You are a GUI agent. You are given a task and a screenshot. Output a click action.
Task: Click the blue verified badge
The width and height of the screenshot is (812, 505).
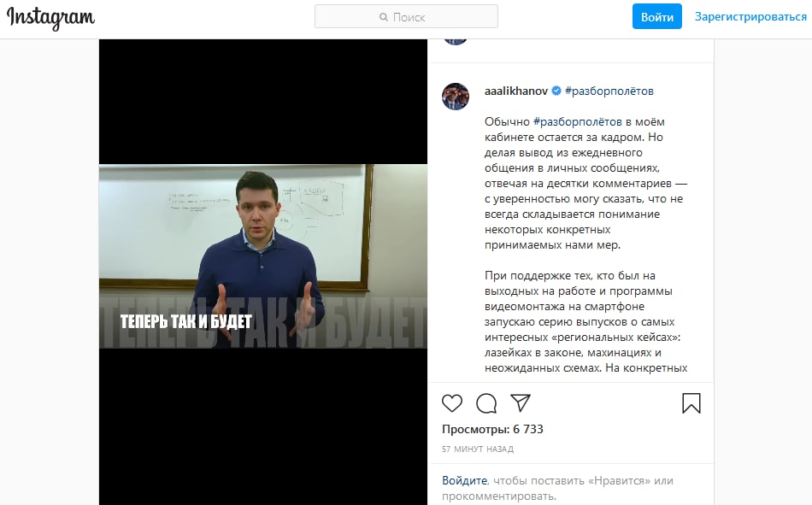coord(556,91)
